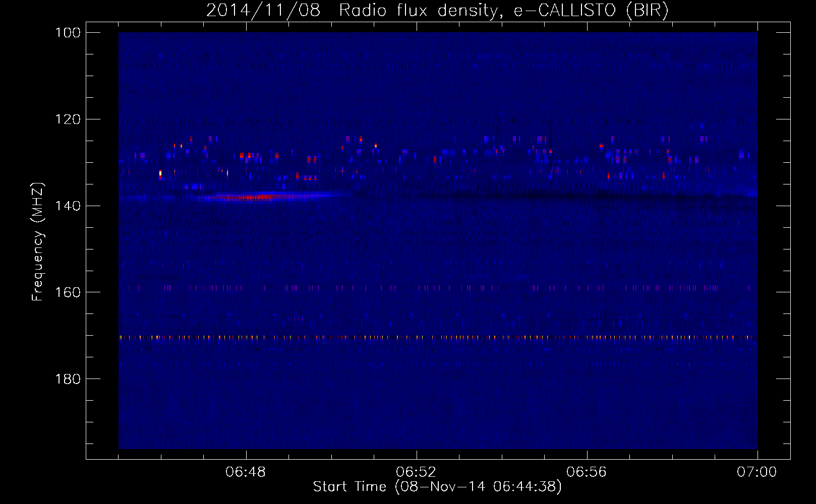This screenshot has height=504, width=816.
Task: Select the 100 frequency tick label
Action: pyautogui.click(x=67, y=33)
